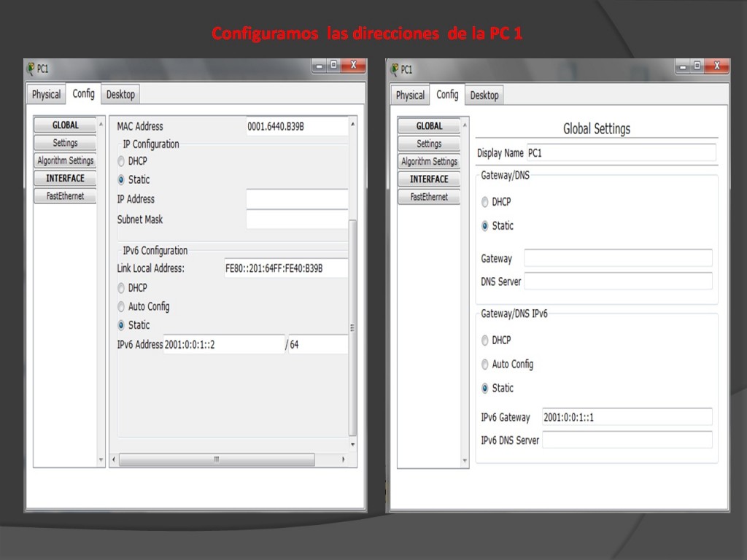Enable DHCP in Gateway/DNS IPv6 section

tap(485, 341)
